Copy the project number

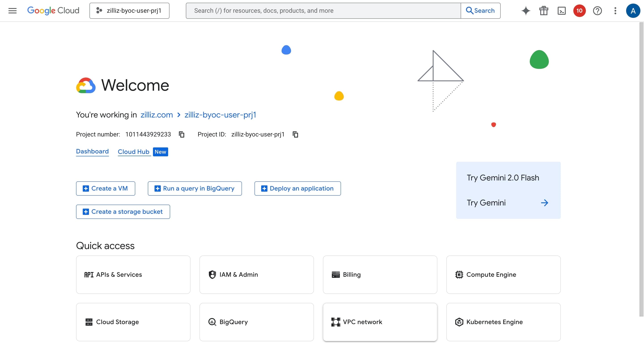coord(182,134)
